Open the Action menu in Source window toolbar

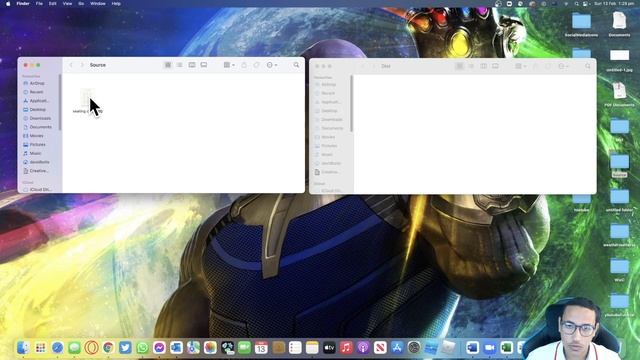271,65
